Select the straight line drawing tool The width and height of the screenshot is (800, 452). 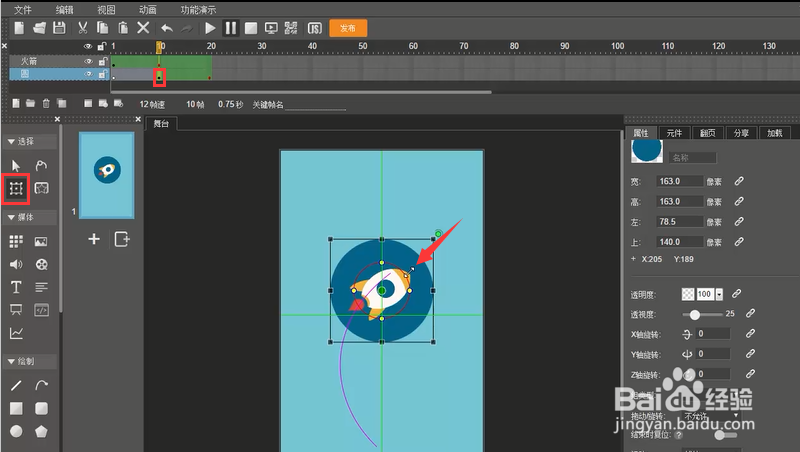(x=16, y=386)
